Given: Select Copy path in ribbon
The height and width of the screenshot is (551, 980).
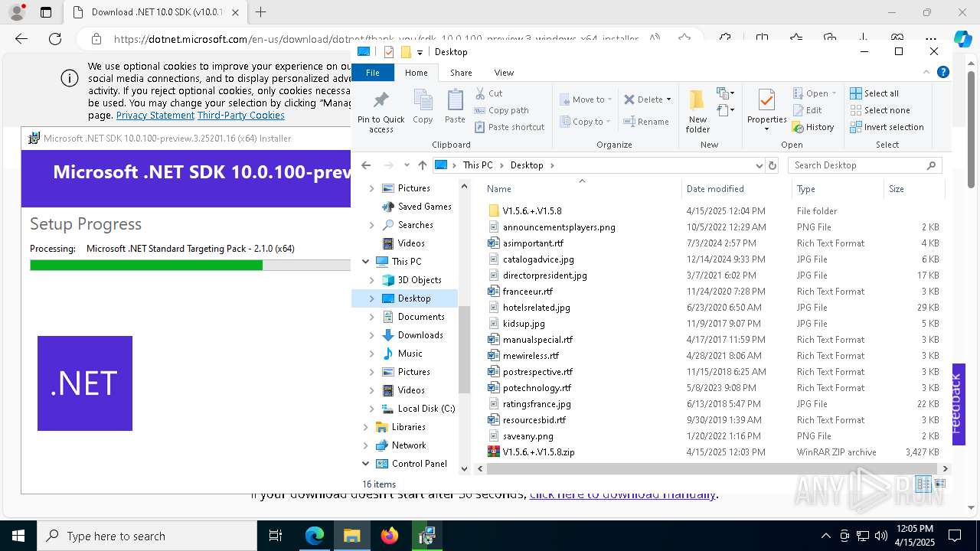Looking at the screenshot, I should tap(501, 110).
